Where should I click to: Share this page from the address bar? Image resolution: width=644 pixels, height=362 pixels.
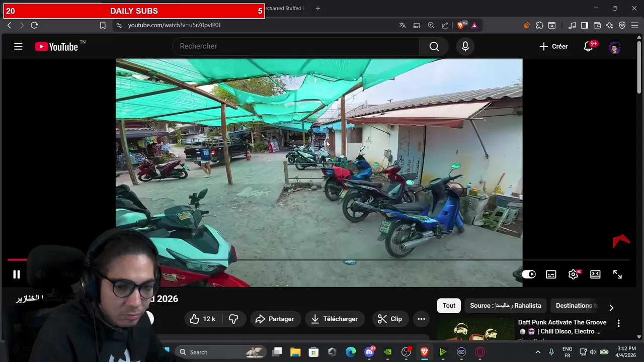pos(445,25)
